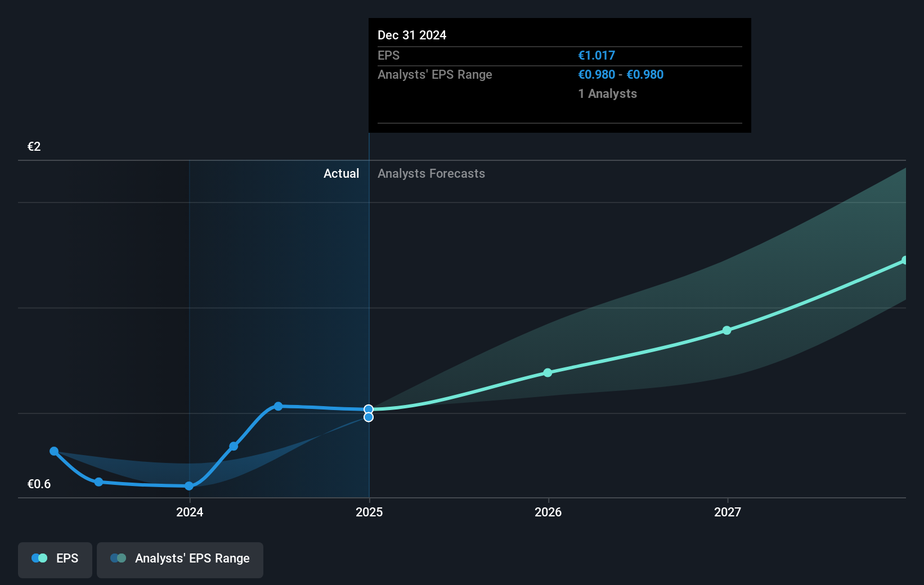Click the Actual section label

tap(341, 174)
